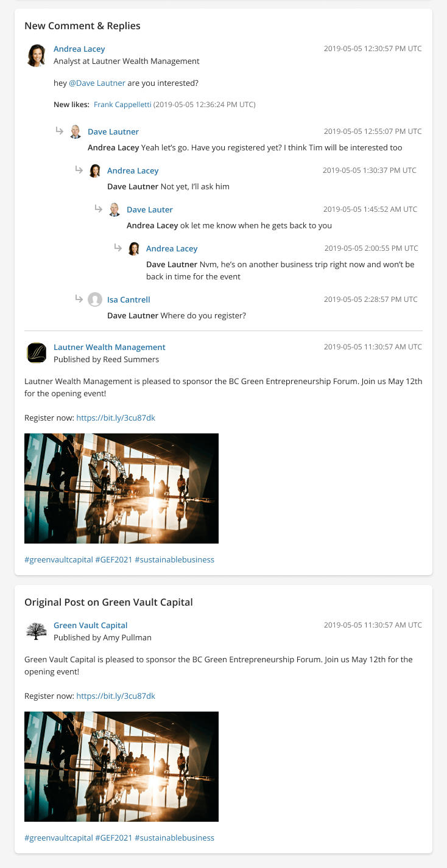The width and height of the screenshot is (447, 868).
Task: Click #sustainablebusiness hashtag in Green Vault post
Action: click(x=175, y=838)
